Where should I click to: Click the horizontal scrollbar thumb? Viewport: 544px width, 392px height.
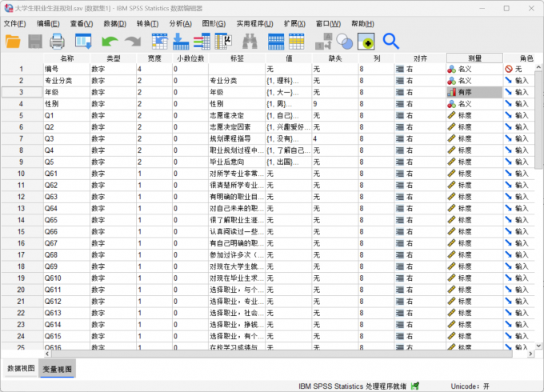coord(282,354)
